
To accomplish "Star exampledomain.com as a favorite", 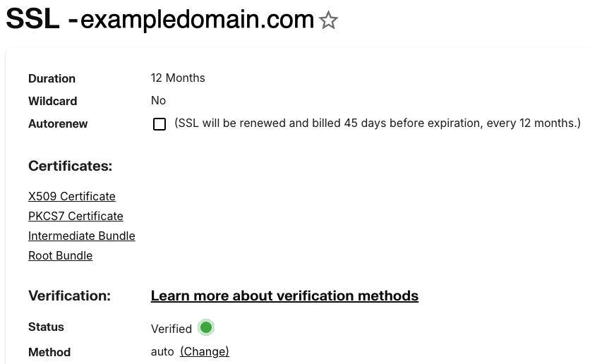I will pyautogui.click(x=328, y=20).
